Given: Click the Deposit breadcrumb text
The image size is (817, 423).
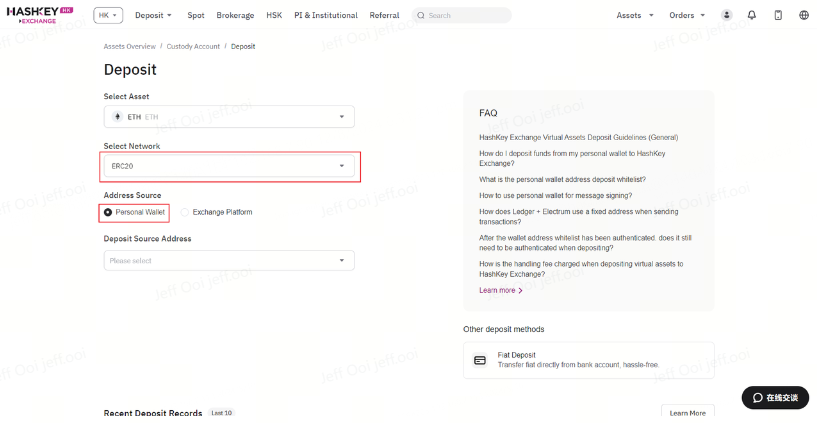Looking at the screenshot, I should pos(243,46).
